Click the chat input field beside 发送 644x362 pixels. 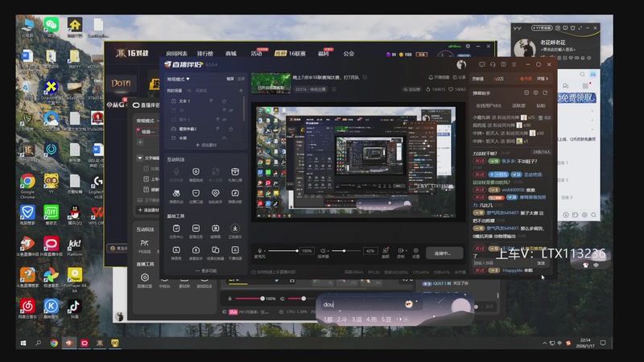[x=503, y=263]
